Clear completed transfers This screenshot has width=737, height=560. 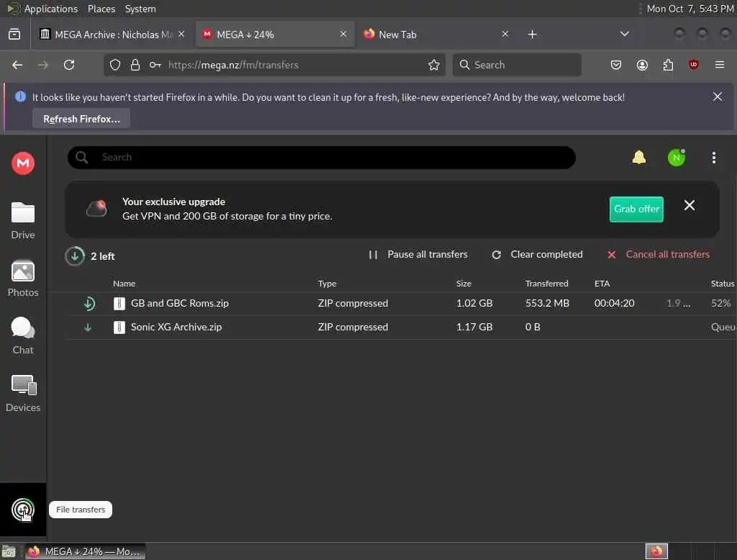click(x=537, y=254)
